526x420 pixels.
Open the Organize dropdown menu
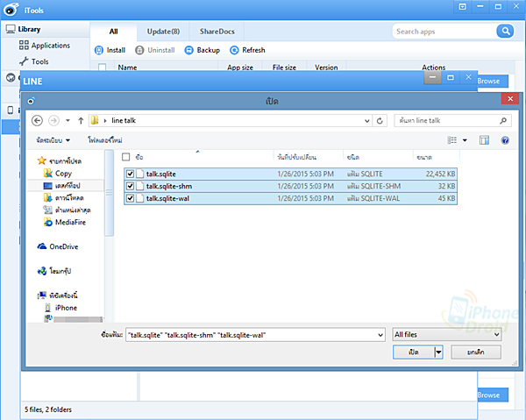click(x=53, y=140)
